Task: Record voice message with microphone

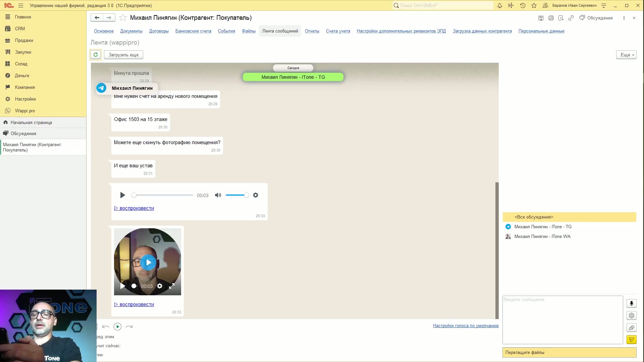Action: coord(631,303)
